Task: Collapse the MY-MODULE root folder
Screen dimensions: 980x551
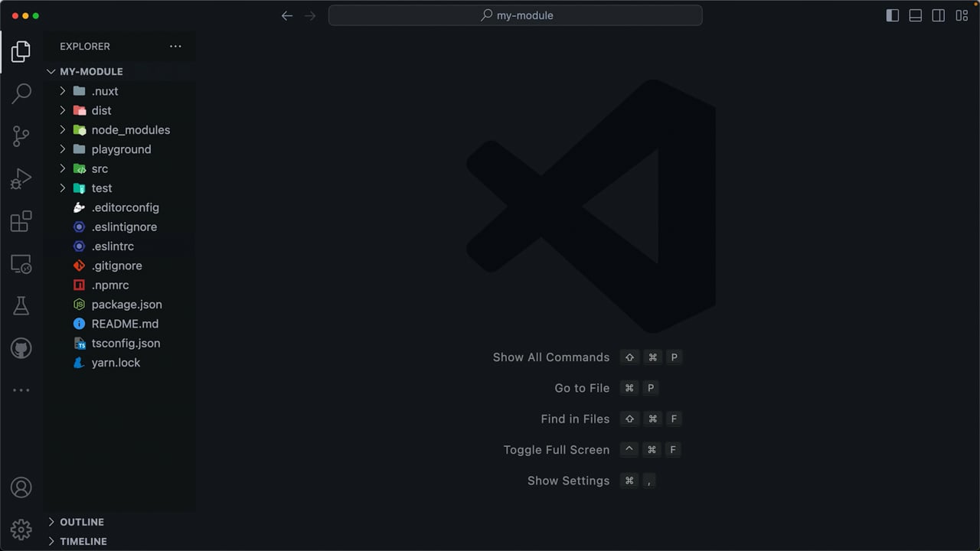Action: point(119,71)
